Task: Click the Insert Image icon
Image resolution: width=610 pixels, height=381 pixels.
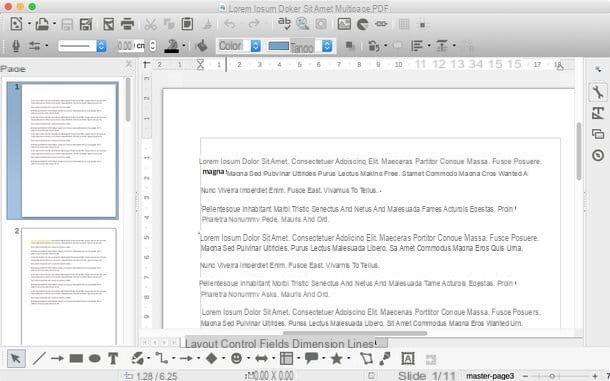Action: [x=344, y=24]
